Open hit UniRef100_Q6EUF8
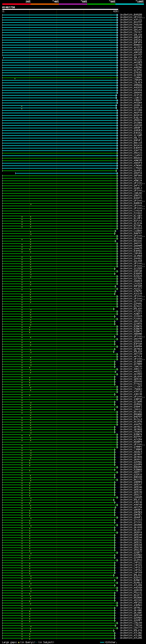The image size is (146, 644). pos(131,37)
